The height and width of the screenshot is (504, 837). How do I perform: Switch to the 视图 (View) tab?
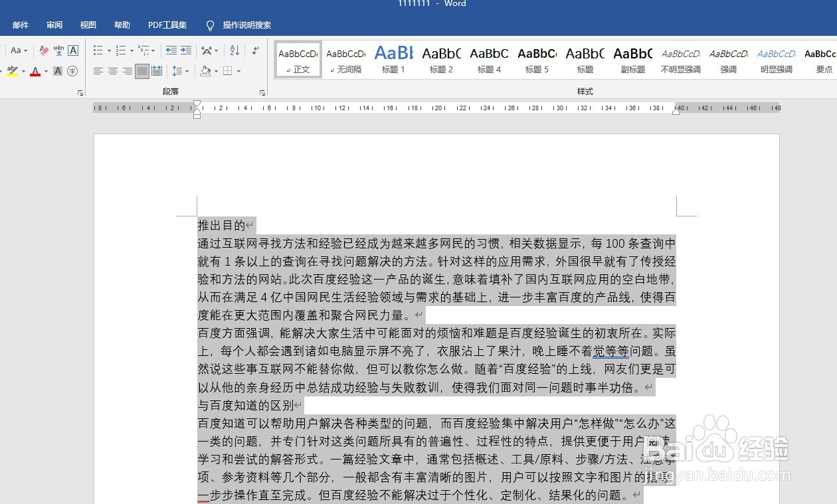(x=88, y=25)
